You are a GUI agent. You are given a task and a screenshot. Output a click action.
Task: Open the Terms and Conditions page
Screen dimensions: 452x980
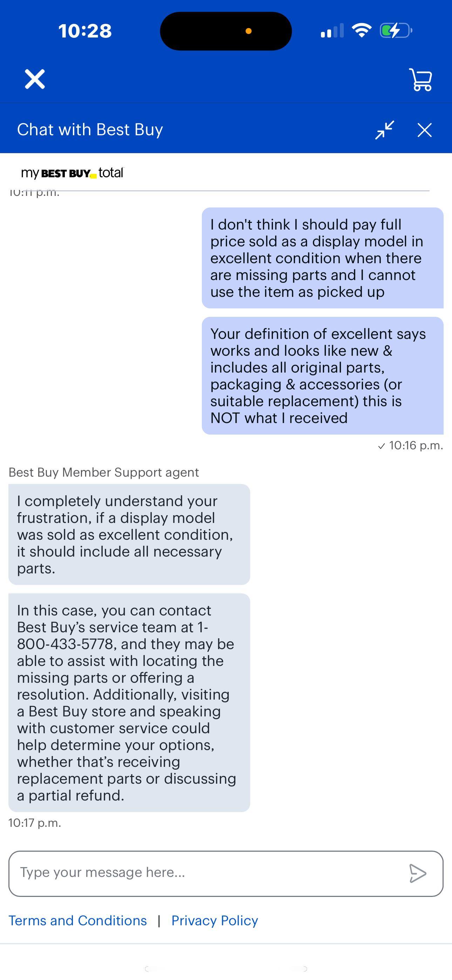click(x=78, y=920)
